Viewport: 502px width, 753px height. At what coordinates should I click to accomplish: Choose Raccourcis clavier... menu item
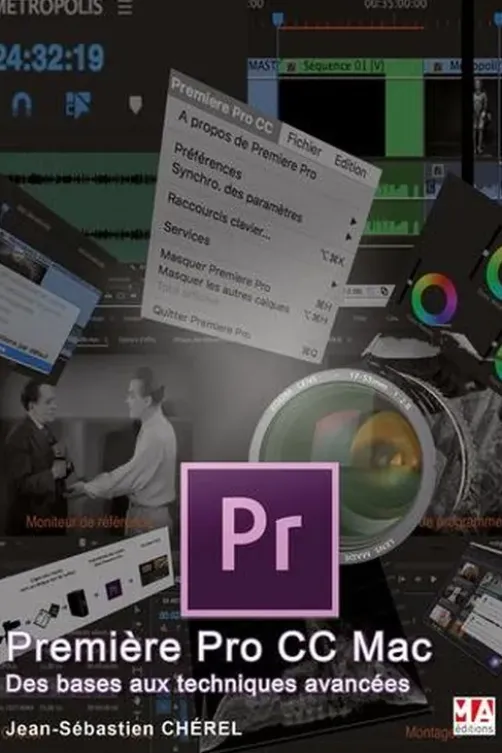[x=219, y=215]
